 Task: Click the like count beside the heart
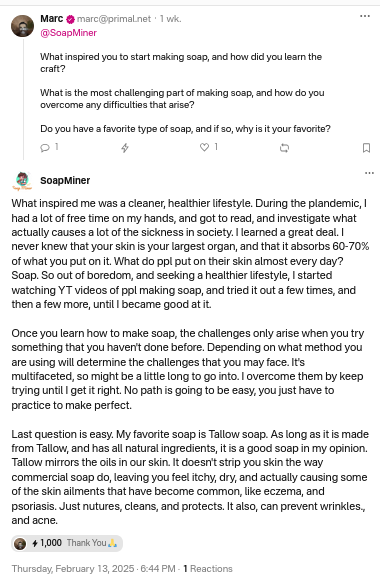click(216, 147)
